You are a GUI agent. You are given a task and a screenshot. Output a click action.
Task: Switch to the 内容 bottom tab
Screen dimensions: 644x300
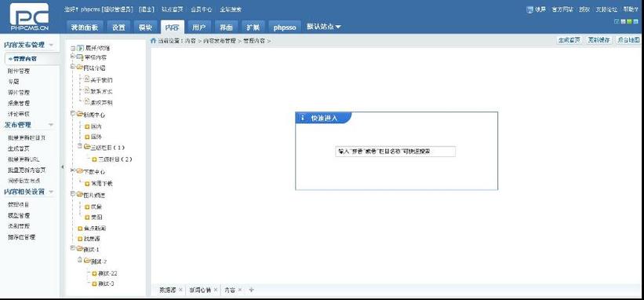[230, 290]
